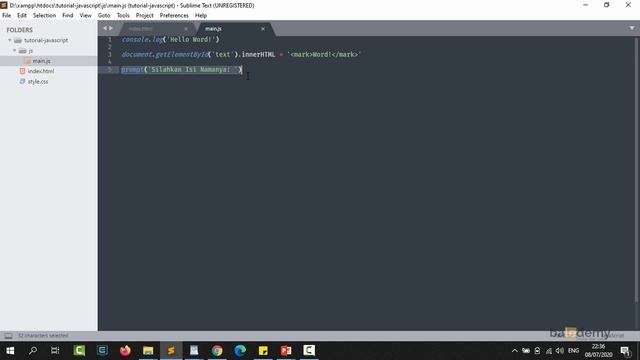Open the volume control in tray

[x=560, y=351]
